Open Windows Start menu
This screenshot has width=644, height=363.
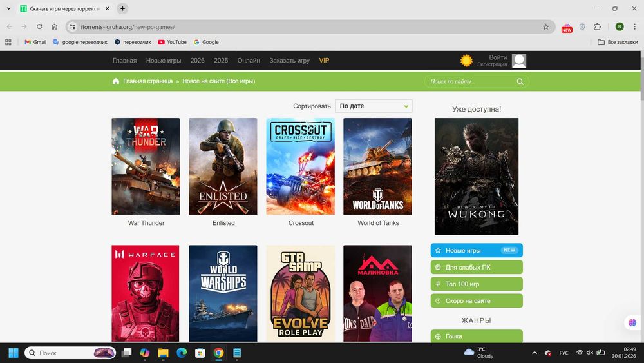click(x=14, y=353)
